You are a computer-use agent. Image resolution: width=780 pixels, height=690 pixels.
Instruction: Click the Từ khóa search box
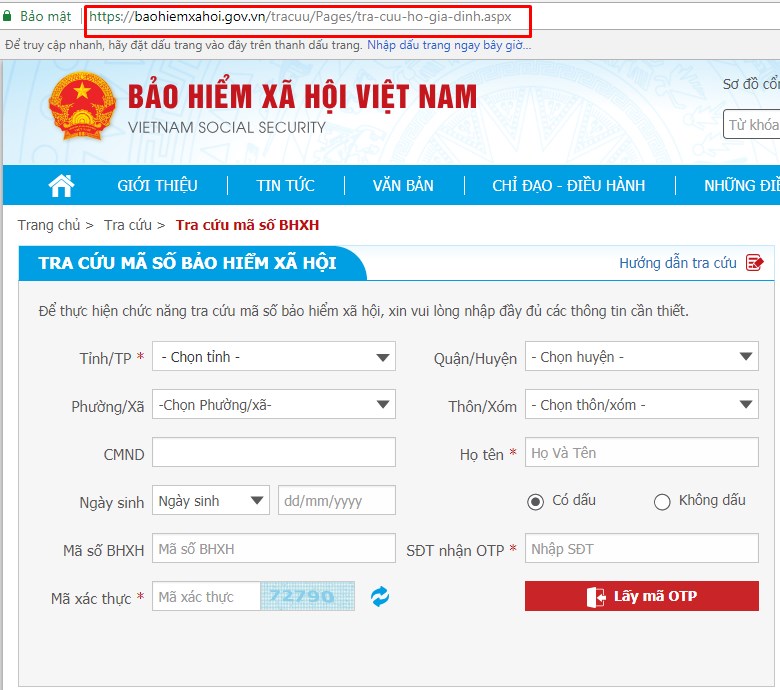[x=752, y=124]
